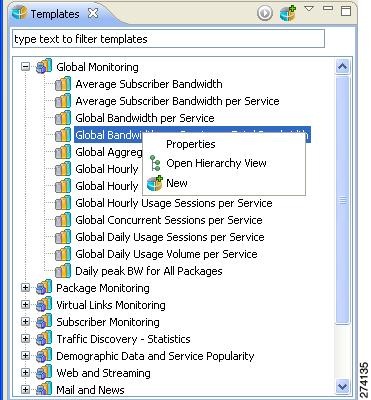Select Daily peak BW for All Packages
The width and height of the screenshot is (371, 400).
click(x=149, y=271)
